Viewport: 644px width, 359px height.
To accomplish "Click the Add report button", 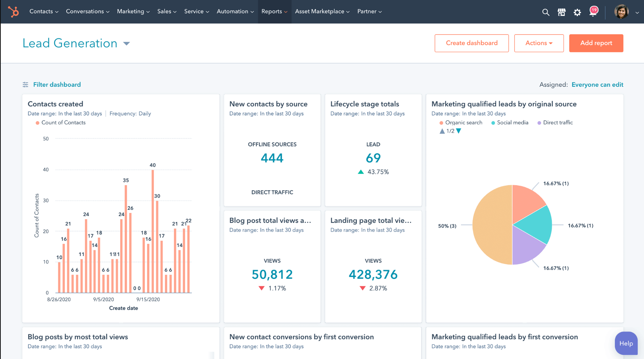I will 596,43.
